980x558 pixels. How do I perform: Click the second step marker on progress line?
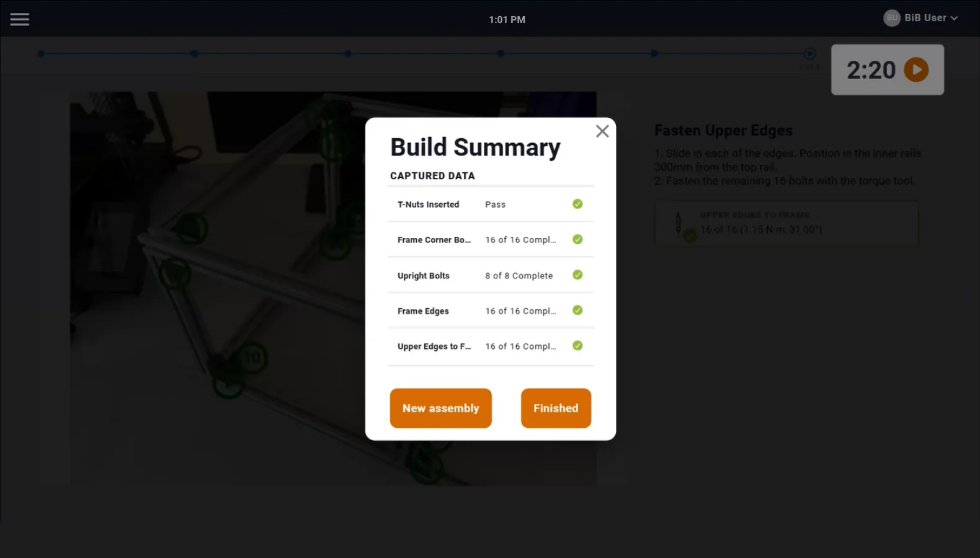[x=194, y=54]
